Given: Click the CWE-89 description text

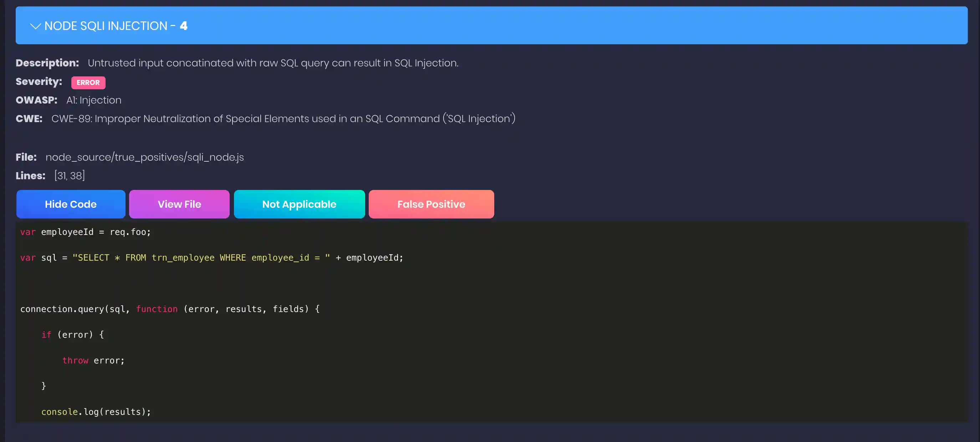Looking at the screenshot, I should 283,119.
